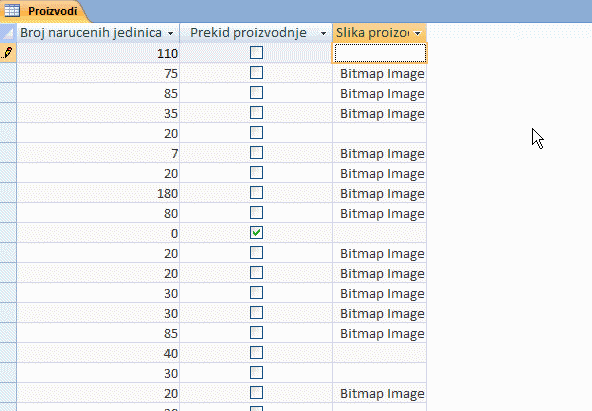Click the empty Slika proizvoda cell in the first row
This screenshot has height=411, width=592.
tap(380, 53)
